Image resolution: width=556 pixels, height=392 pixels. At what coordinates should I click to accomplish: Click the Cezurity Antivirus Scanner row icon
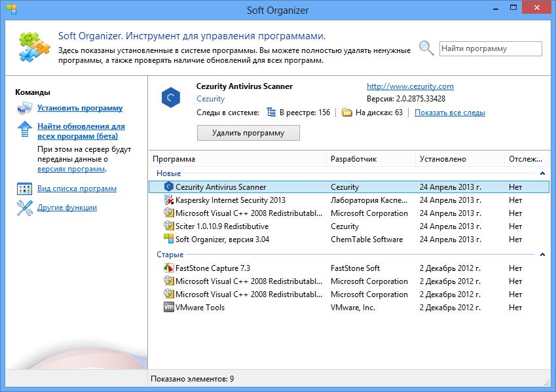tap(169, 187)
